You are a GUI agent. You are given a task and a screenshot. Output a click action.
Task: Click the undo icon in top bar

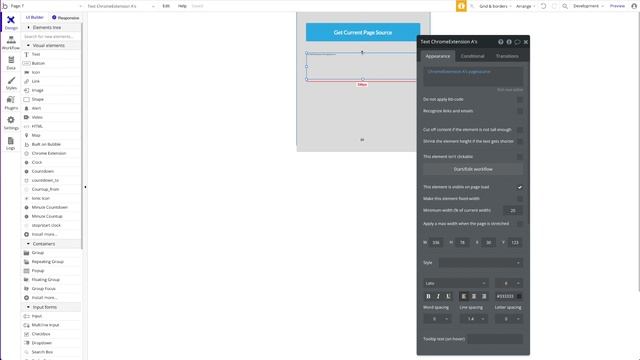pos(543,6)
